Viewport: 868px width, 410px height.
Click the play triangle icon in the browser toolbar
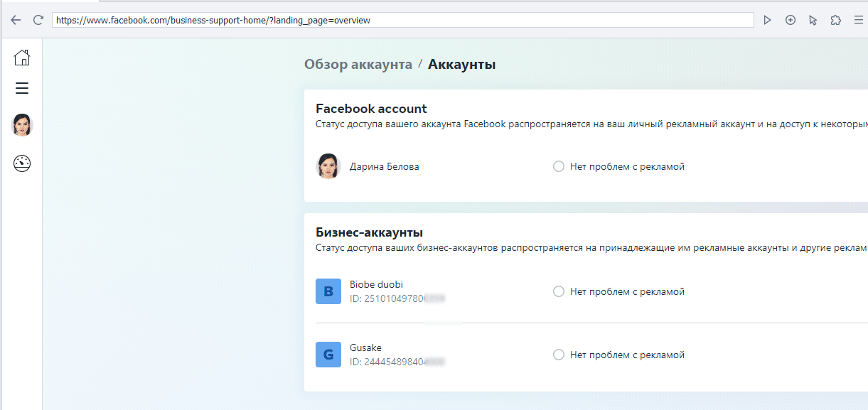pos(767,21)
